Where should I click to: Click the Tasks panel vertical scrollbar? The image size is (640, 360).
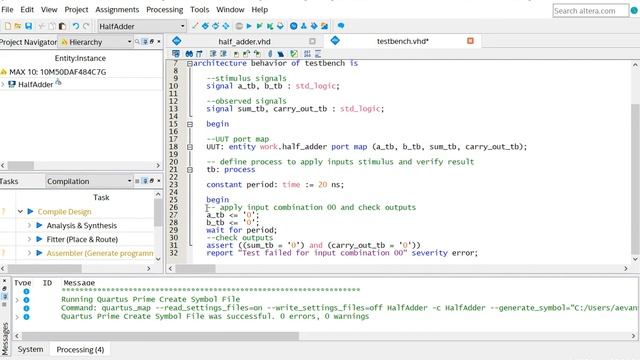(x=158, y=213)
